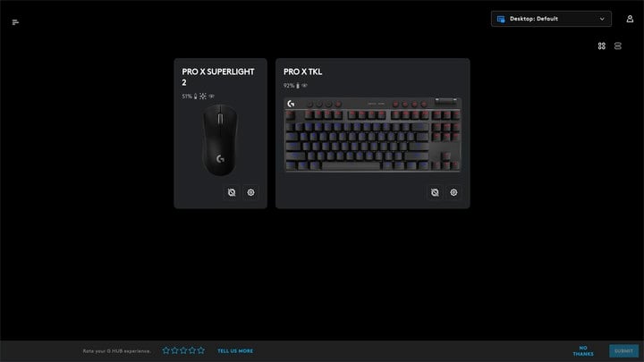Click the profile icon in profile selector
The height and width of the screenshot is (362, 644).
pos(501,19)
